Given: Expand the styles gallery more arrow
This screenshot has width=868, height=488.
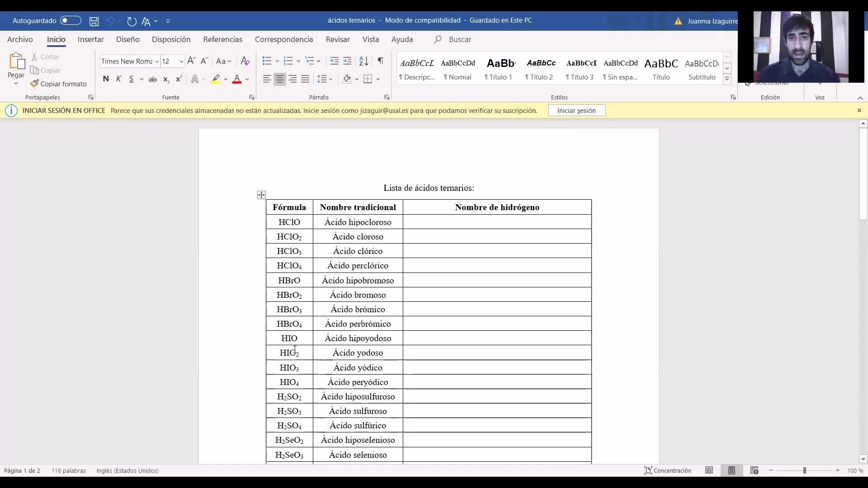Looking at the screenshot, I should pos(727,79).
